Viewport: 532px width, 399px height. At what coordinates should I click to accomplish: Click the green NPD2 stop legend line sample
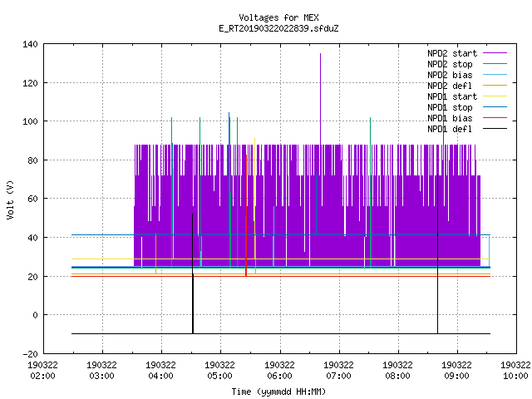click(x=495, y=63)
